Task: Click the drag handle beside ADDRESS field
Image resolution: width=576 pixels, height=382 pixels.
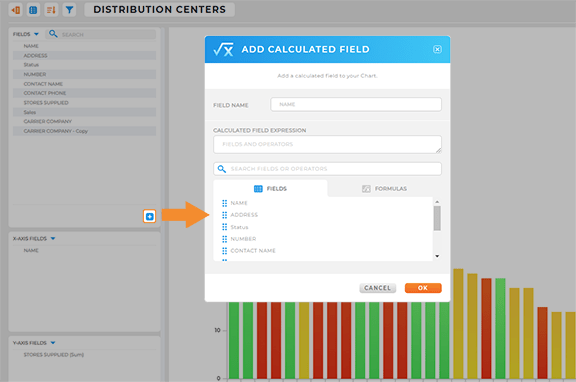Action: 224,215
